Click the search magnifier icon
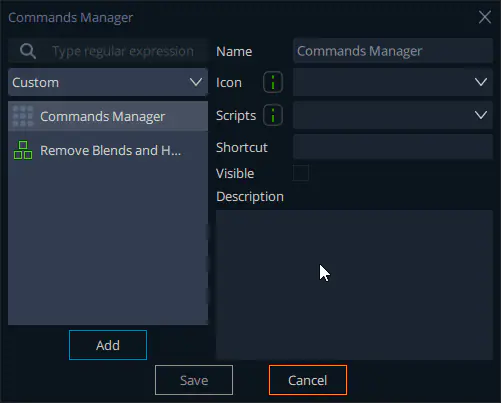 [28, 51]
